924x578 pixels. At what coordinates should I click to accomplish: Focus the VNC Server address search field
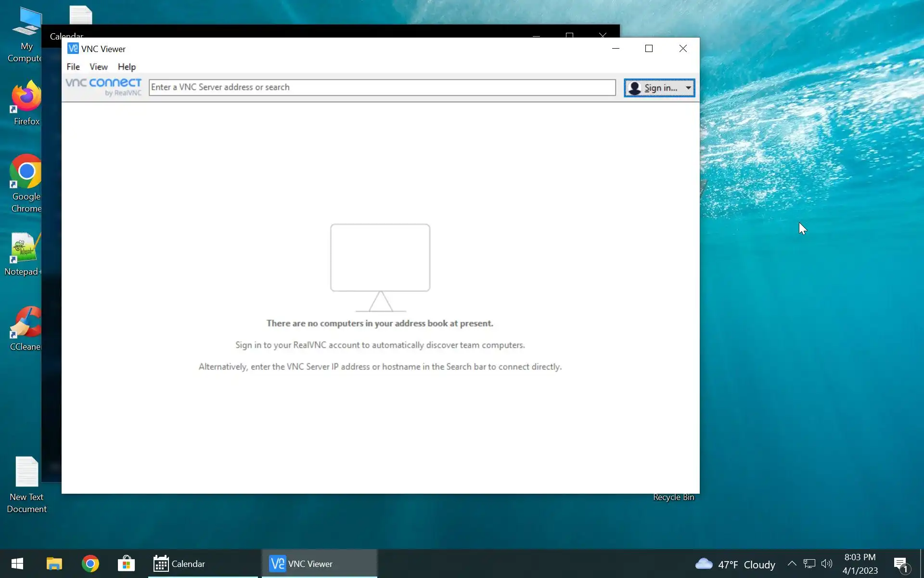pos(382,87)
